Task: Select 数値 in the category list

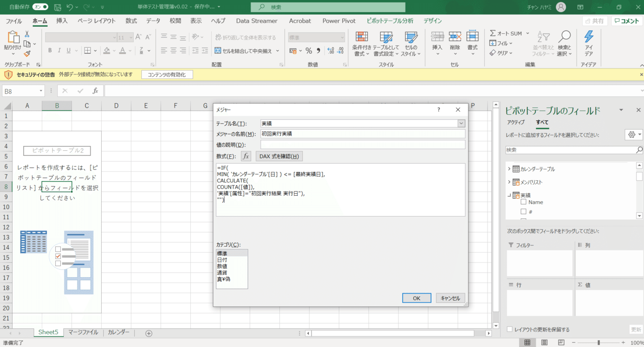Action: point(222,266)
